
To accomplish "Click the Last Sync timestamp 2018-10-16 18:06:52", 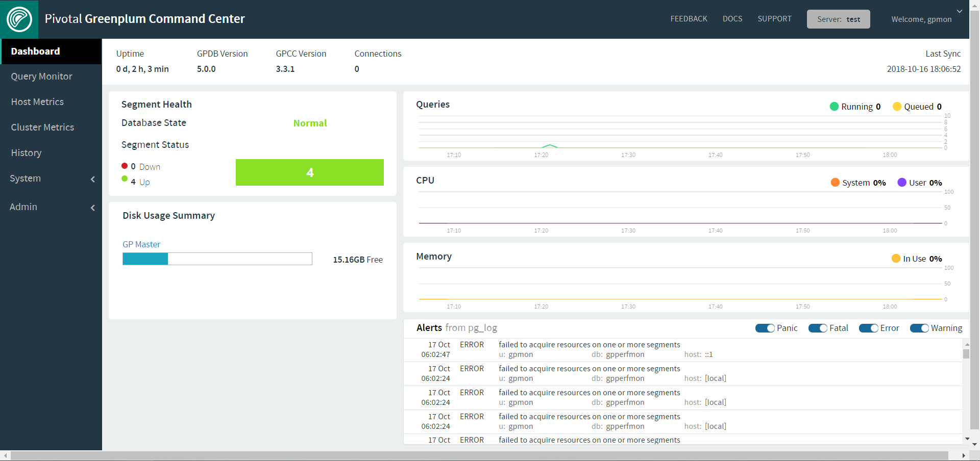I will (x=924, y=69).
